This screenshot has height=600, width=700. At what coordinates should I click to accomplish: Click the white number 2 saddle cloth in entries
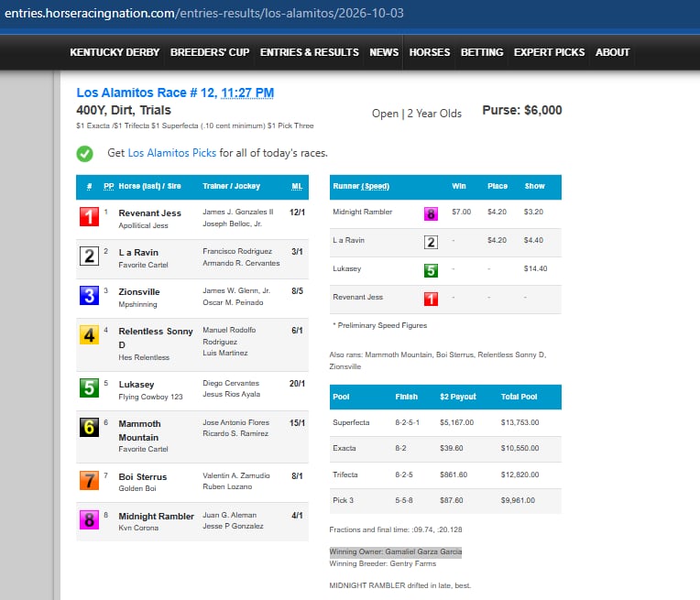pos(89,256)
